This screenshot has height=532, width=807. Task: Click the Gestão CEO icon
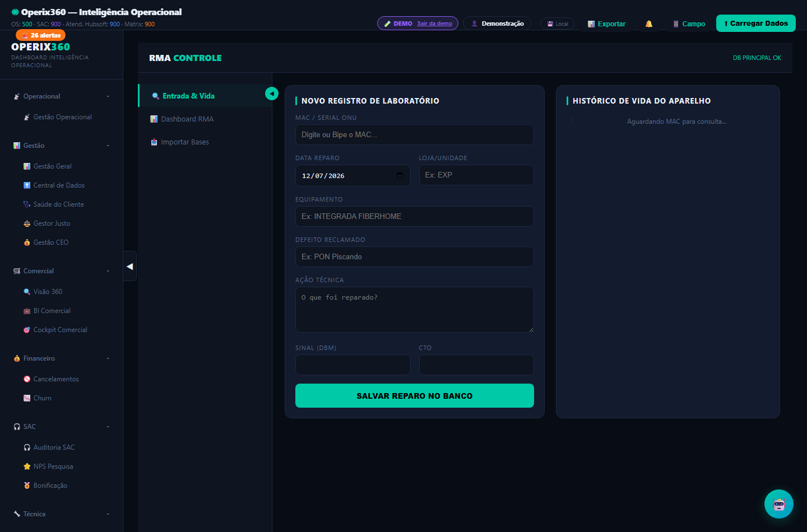[27, 242]
